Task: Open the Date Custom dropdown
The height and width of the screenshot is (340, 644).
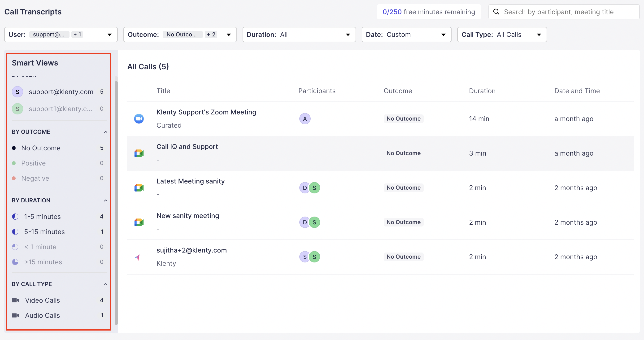Action: click(406, 35)
